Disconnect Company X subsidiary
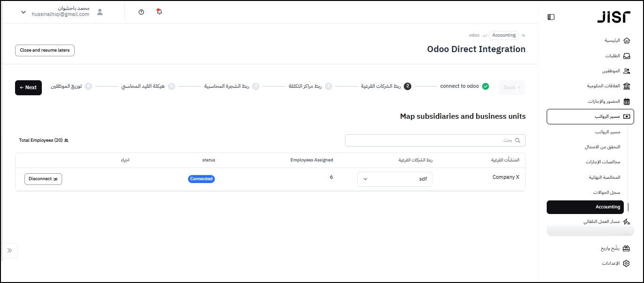 [x=43, y=179]
